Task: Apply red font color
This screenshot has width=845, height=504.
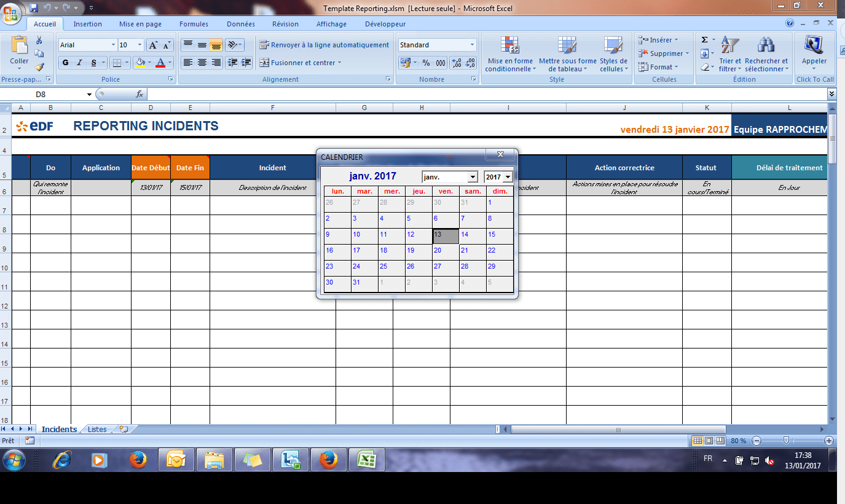Action: [x=160, y=63]
